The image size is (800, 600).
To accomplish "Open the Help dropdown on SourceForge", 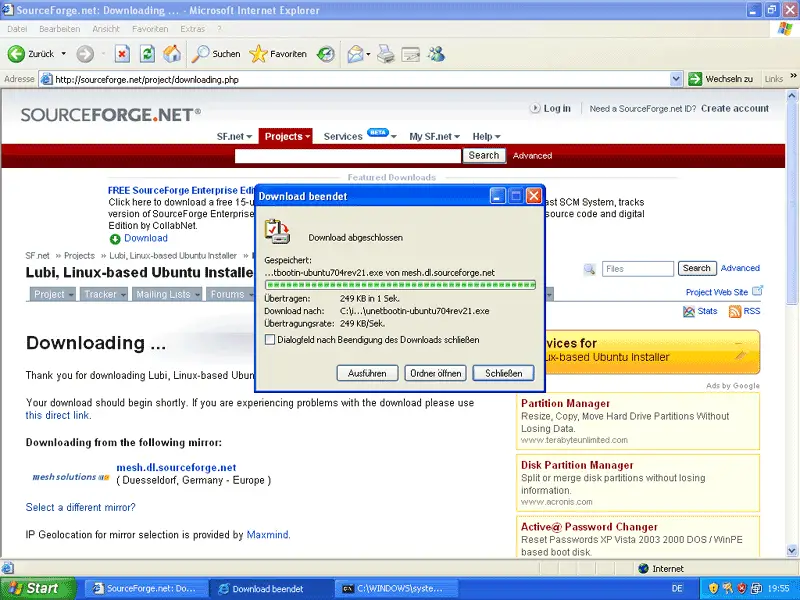I will pyautogui.click(x=486, y=136).
